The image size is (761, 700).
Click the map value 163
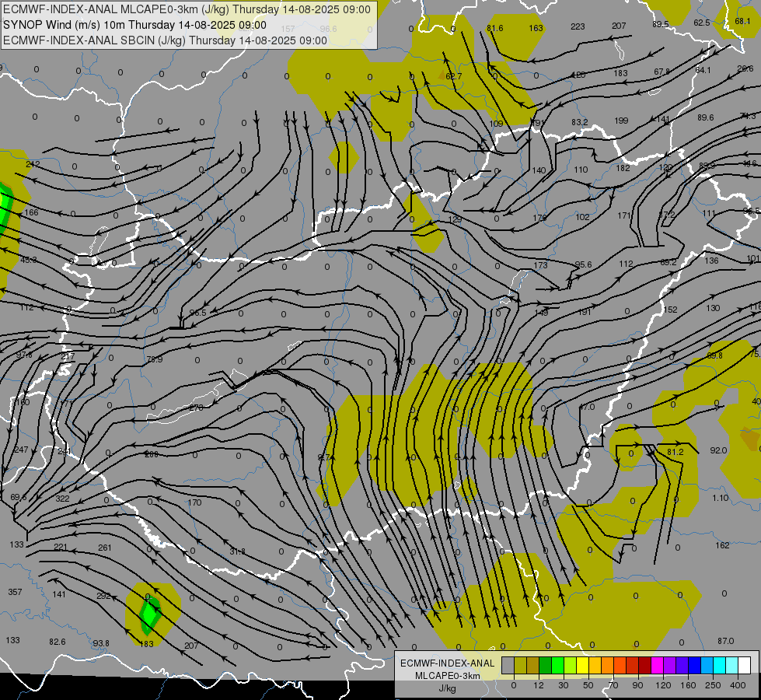tap(536, 28)
